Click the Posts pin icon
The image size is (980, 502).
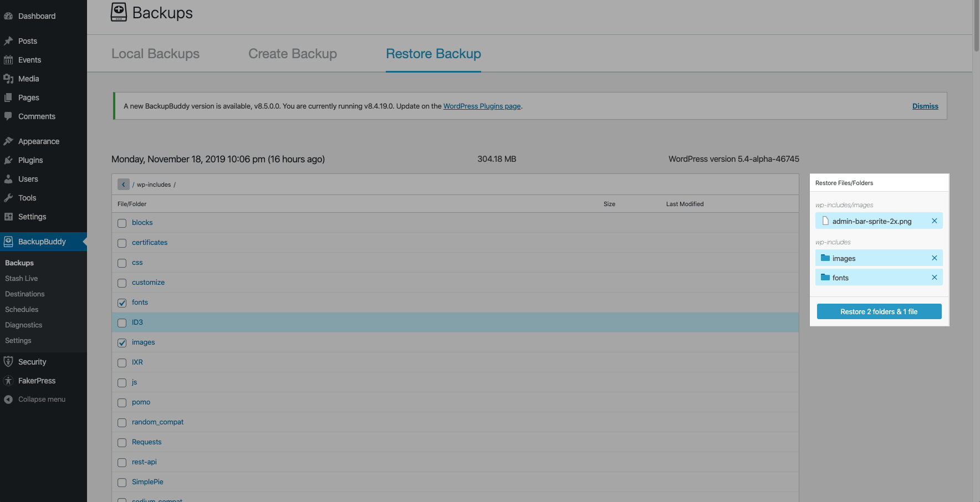tap(8, 41)
